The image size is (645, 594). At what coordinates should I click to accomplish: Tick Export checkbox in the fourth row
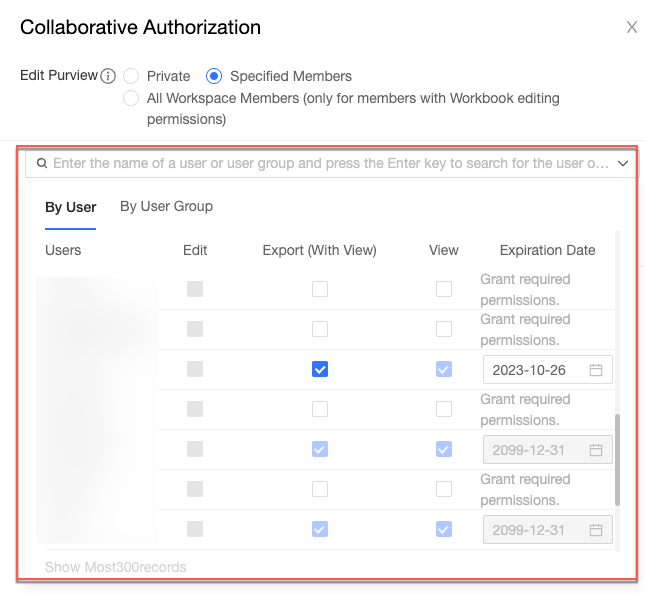click(x=320, y=409)
